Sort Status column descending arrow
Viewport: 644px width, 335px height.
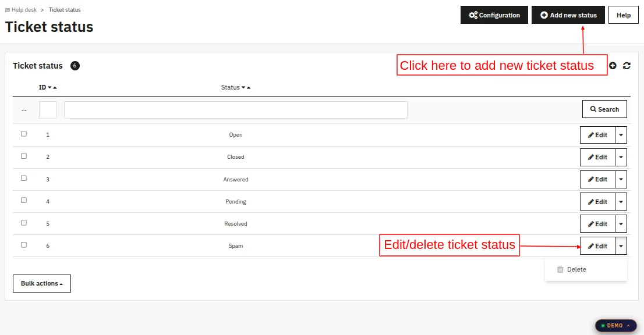pyautogui.click(x=243, y=87)
